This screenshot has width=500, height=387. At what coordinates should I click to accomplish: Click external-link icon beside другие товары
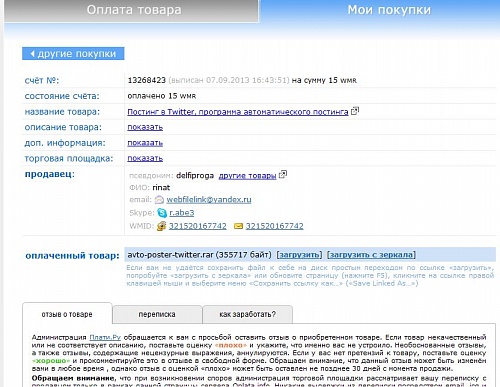pos(283,174)
